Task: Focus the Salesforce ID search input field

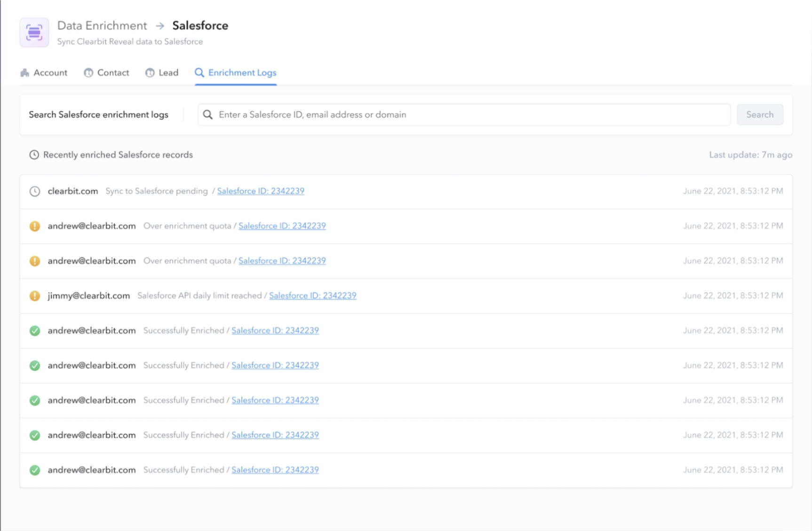Action: point(464,114)
